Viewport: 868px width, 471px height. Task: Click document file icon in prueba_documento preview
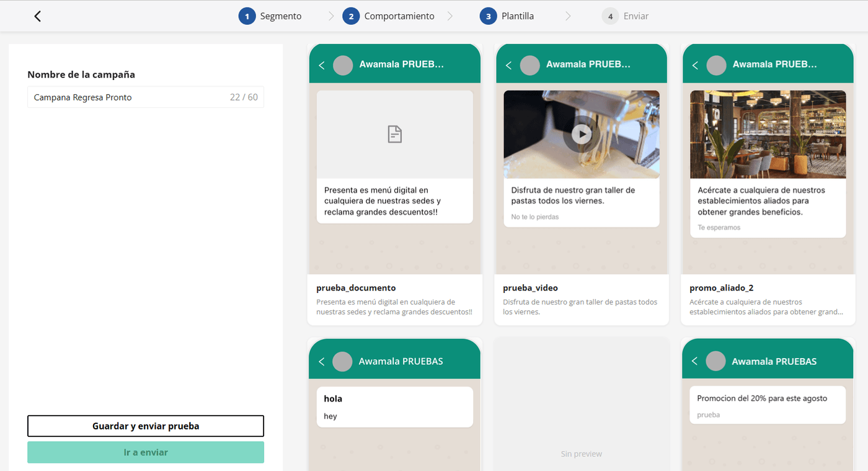tap(395, 134)
